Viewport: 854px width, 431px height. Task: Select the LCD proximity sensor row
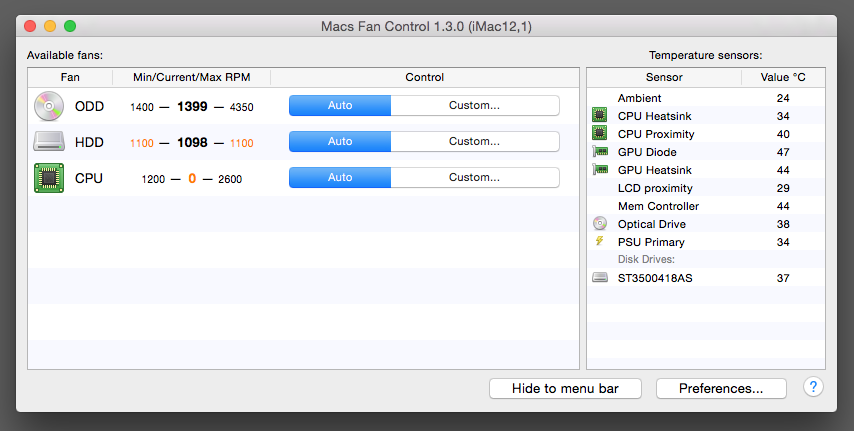point(706,188)
